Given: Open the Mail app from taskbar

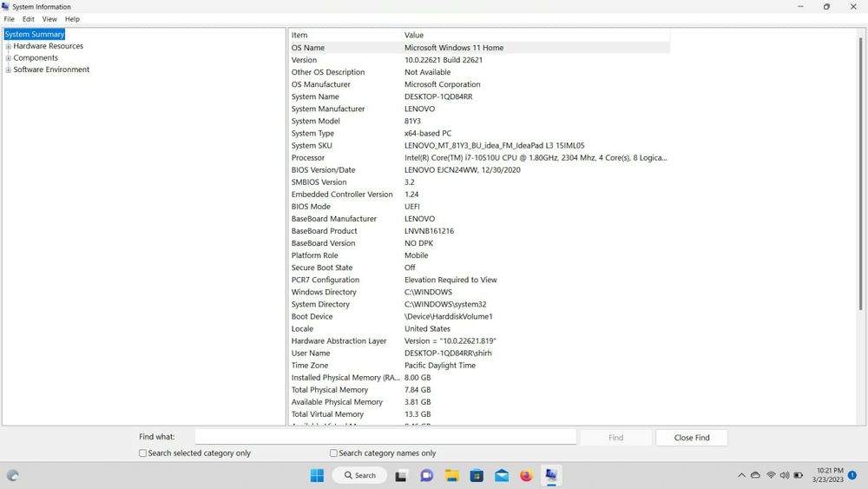Looking at the screenshot, I should coord(502,475).
